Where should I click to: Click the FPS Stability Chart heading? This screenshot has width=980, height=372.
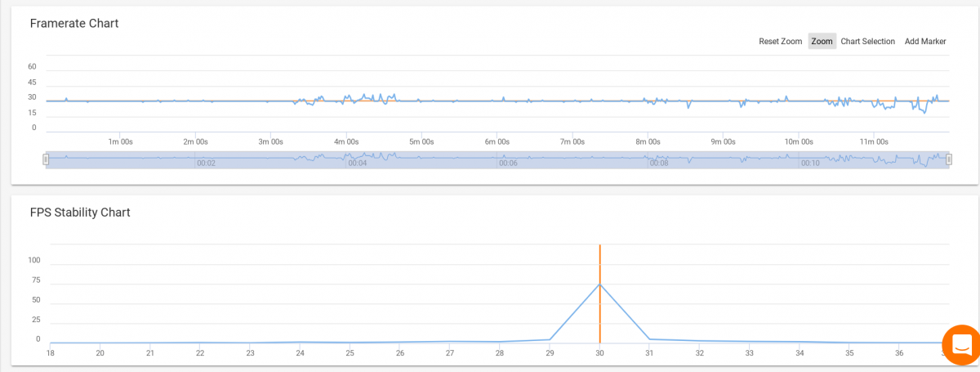tap(80, 213)
